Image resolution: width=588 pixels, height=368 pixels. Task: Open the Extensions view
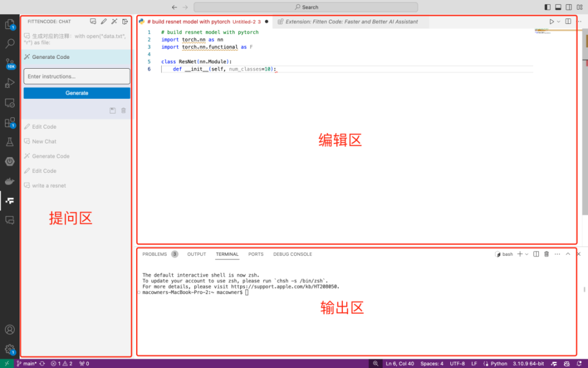10,123
